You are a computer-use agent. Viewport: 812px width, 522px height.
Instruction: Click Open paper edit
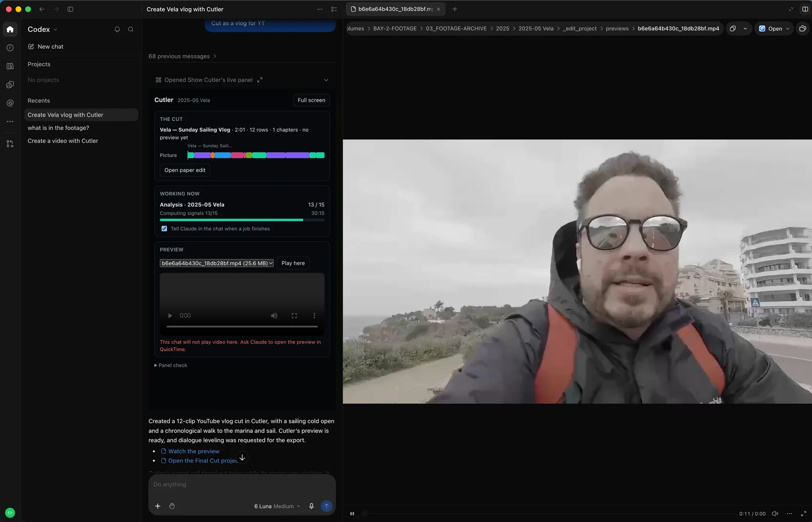pyautogui.click(x=185, y=170)
